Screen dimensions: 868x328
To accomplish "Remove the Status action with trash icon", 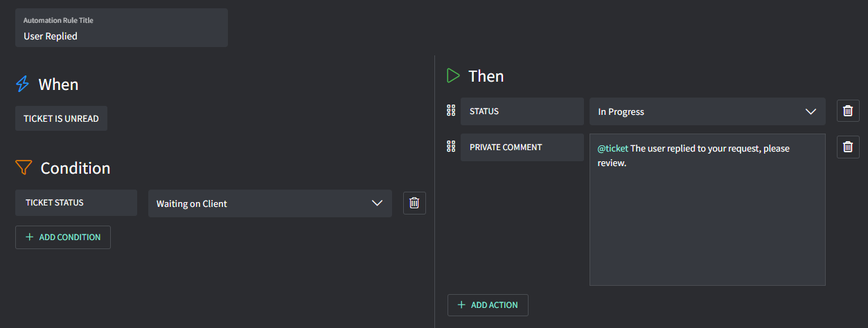I will [848, 111].
